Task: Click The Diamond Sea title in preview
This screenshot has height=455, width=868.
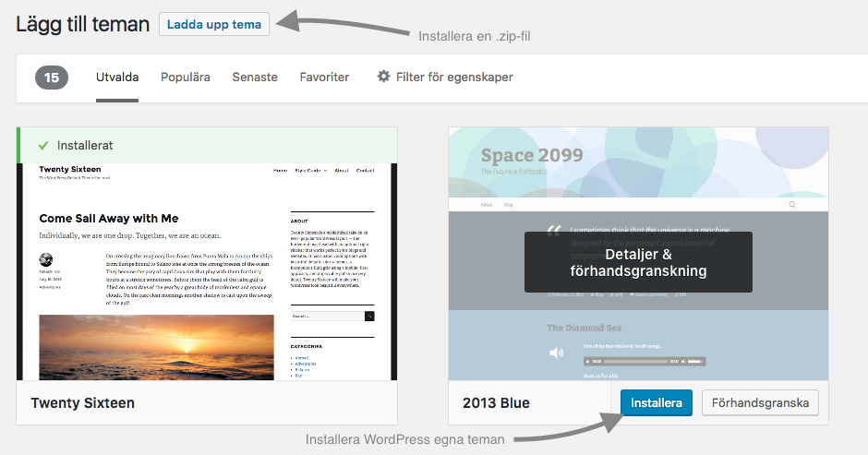Action: (x=584, y=328)
